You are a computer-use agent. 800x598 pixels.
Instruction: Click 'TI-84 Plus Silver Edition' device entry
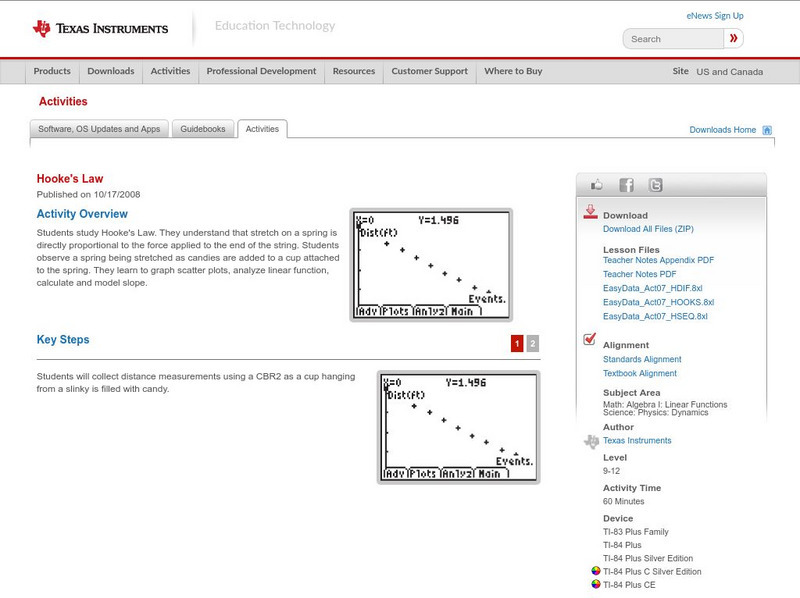(x=648, y=558)
